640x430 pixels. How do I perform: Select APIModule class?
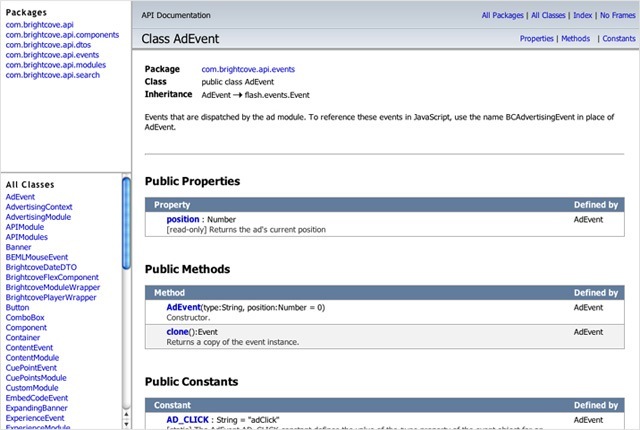point(24,227)
